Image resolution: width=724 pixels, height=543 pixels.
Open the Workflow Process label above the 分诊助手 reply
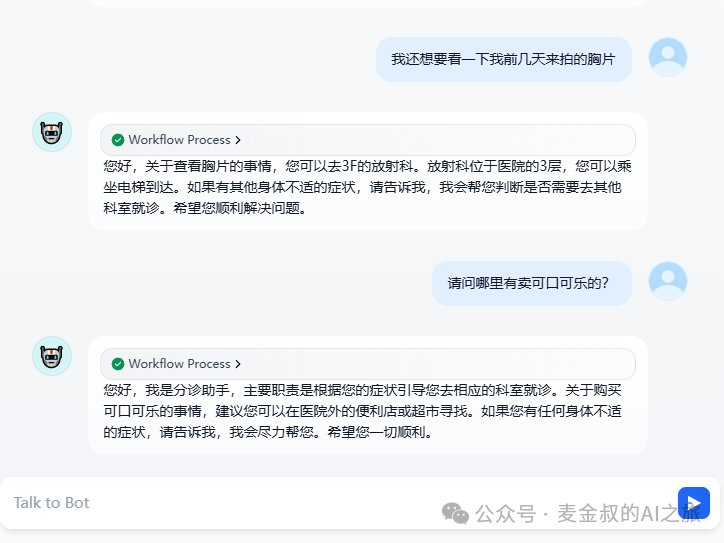pos(179,364)
